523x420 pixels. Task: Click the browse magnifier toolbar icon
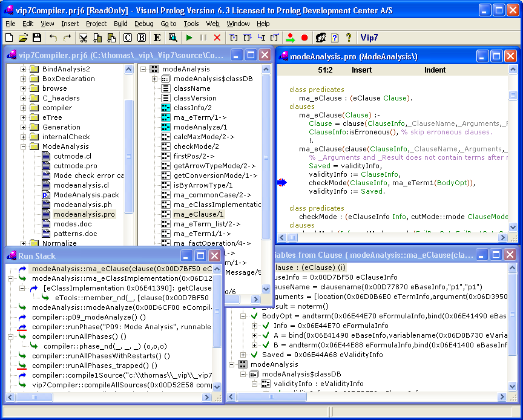(x=173, y=38)
